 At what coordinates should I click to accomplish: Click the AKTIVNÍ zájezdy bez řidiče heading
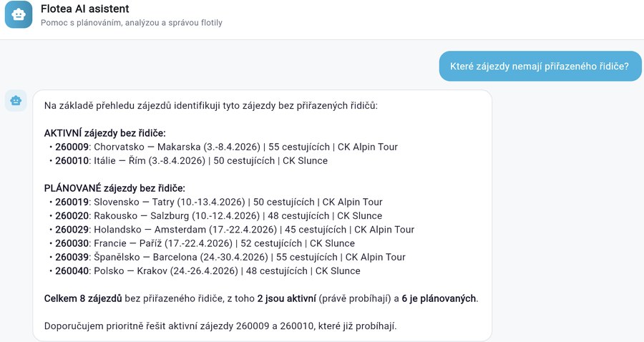pos(104,133)
